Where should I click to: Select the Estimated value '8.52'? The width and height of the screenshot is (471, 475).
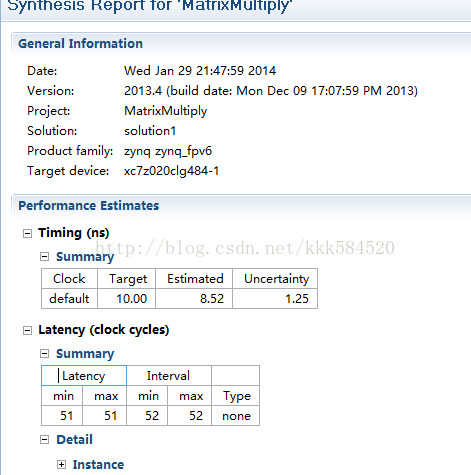click(194, 299)
